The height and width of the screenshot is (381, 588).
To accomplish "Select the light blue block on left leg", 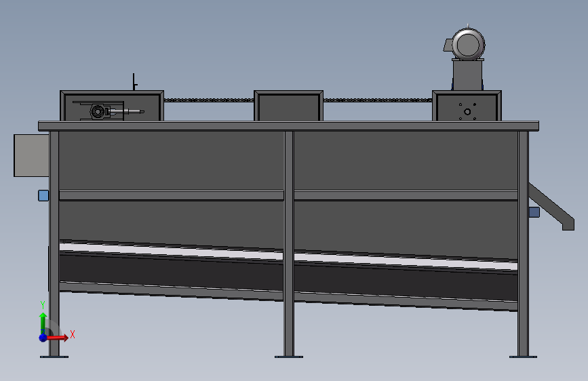I will click(43, 195).
